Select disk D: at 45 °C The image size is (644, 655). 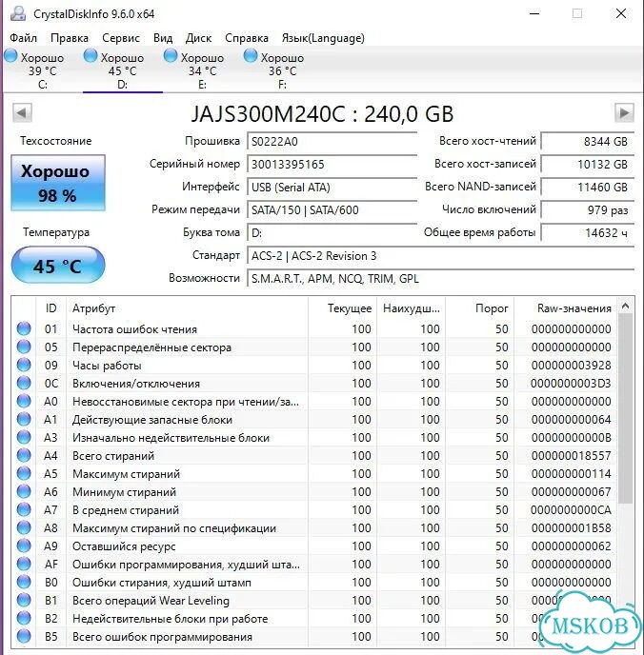point(123,69)
